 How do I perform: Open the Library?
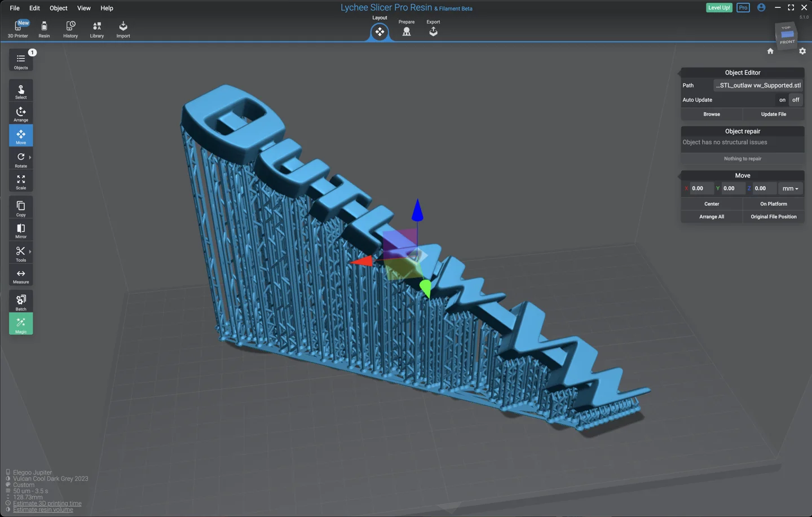[97, 29]
